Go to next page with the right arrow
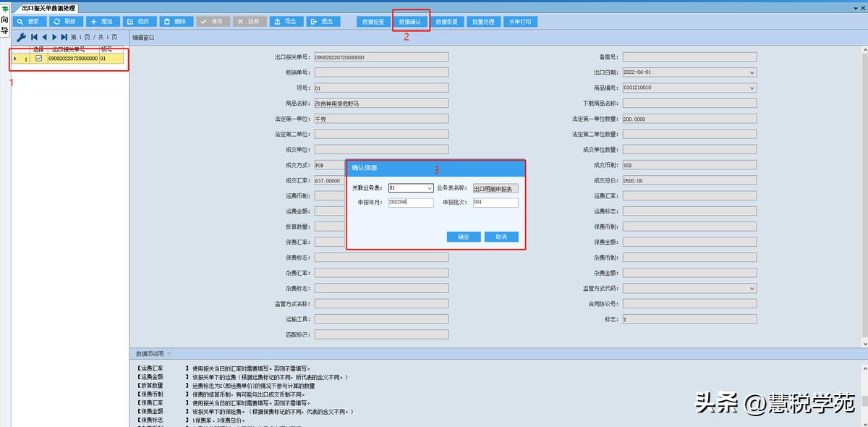Viewport: 868px width, 427px height. (x=54, y=37)
